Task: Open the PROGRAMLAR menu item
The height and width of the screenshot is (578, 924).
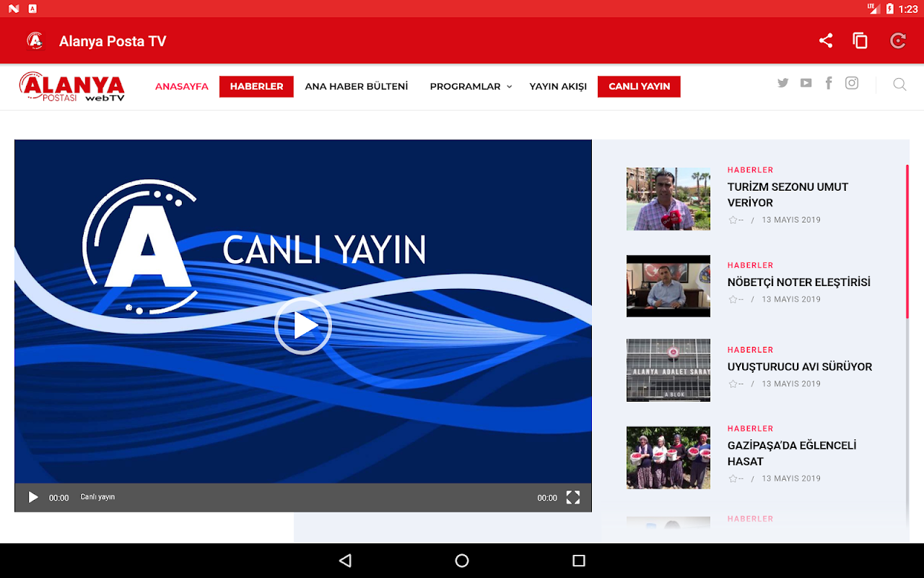Action: pyautogui.click(x=465, y=87)
